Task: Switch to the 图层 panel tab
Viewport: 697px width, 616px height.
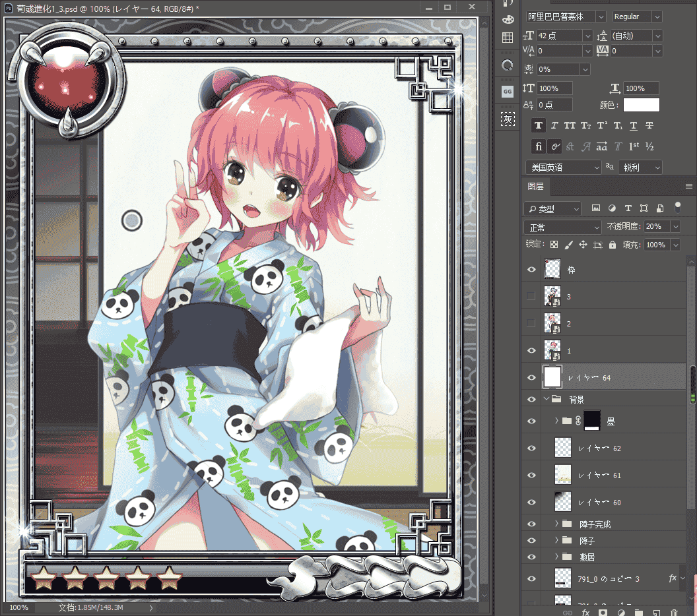Action: (x=536, y=187)
